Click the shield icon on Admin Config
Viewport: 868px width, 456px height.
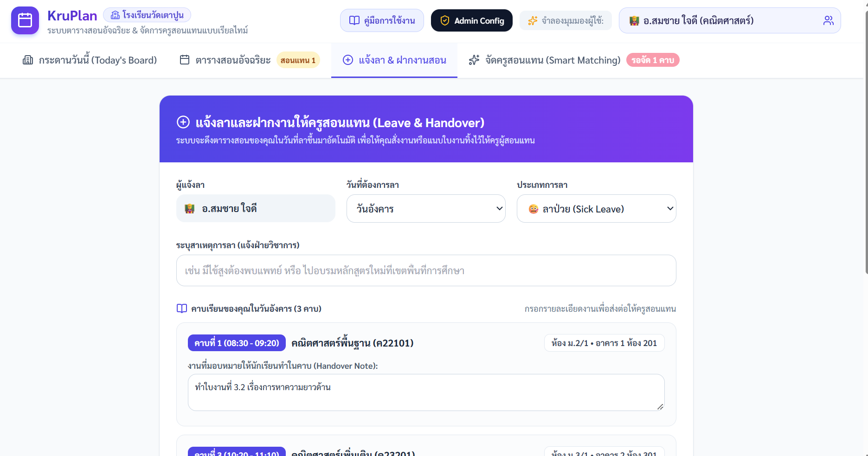coord(444,20)
